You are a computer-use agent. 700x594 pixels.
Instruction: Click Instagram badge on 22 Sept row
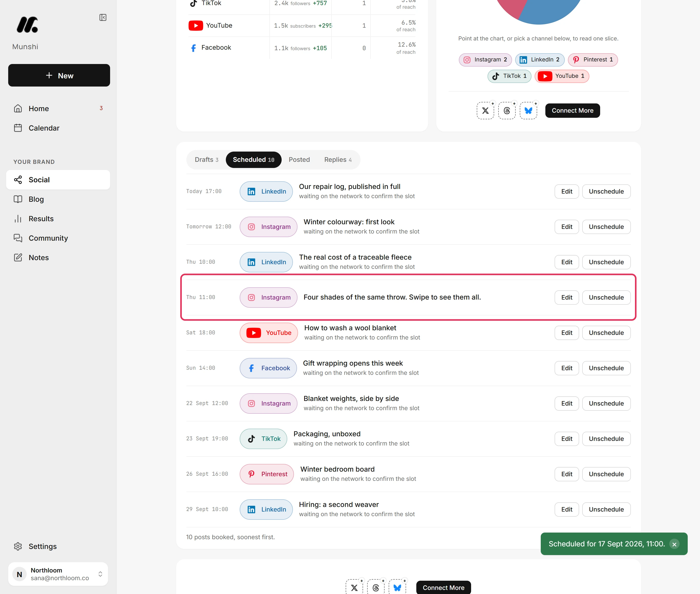(268, 404)
